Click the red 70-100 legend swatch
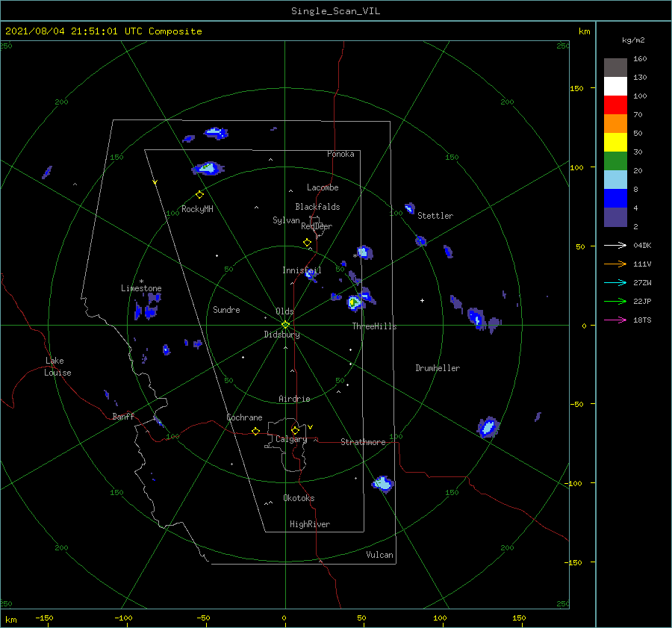Screen dimensions: 672x628 (615, 105)
